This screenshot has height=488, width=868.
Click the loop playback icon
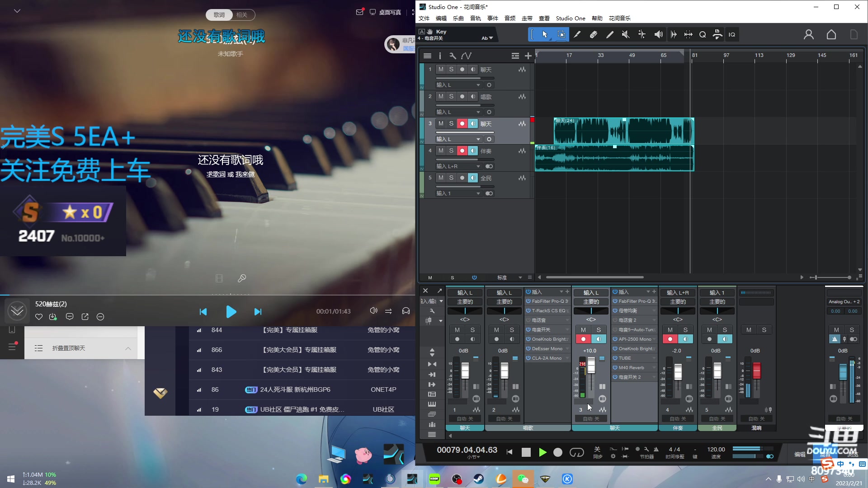point(576,451)
